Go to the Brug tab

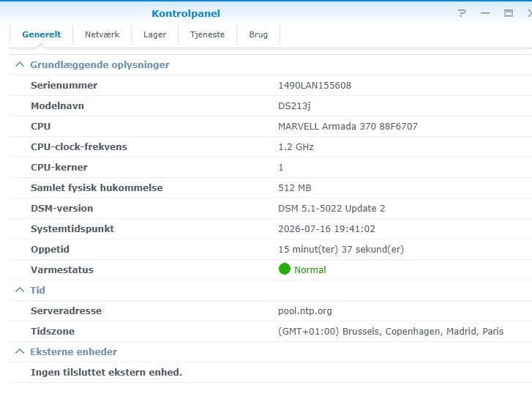point(258,34)
